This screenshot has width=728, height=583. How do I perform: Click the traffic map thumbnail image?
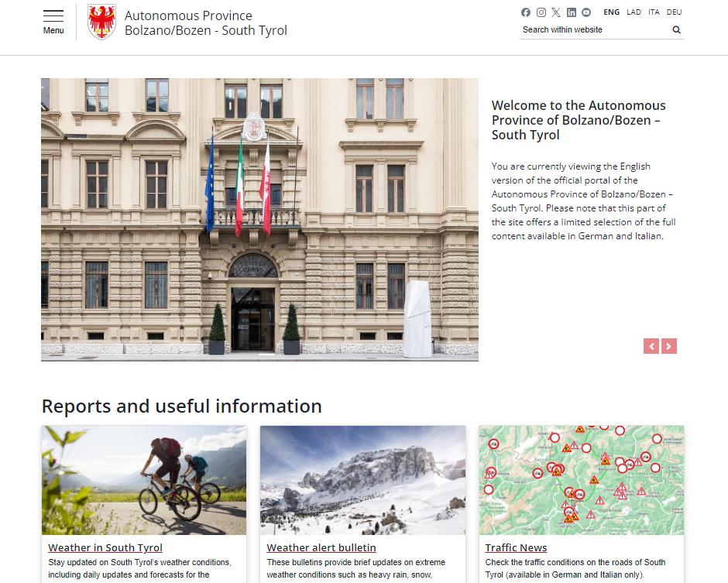(x=582, y=480)
